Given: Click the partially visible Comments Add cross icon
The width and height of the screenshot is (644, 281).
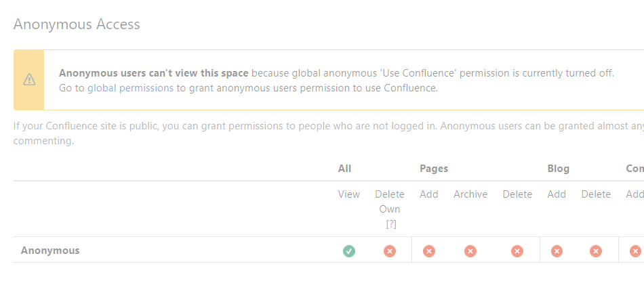Looking at the screenshot, I should pos(635,251).
